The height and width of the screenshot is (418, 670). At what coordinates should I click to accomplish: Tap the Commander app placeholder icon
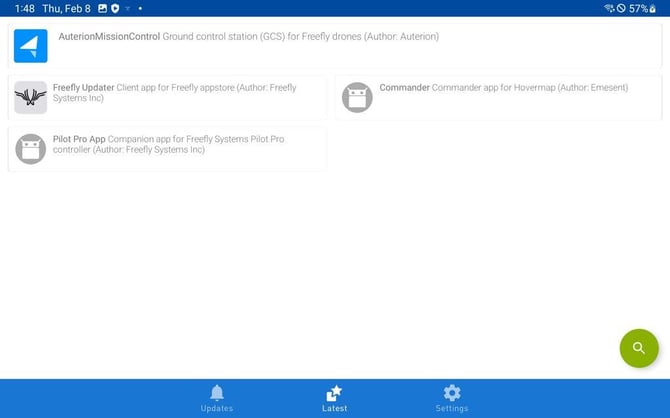tap(357, 97)
